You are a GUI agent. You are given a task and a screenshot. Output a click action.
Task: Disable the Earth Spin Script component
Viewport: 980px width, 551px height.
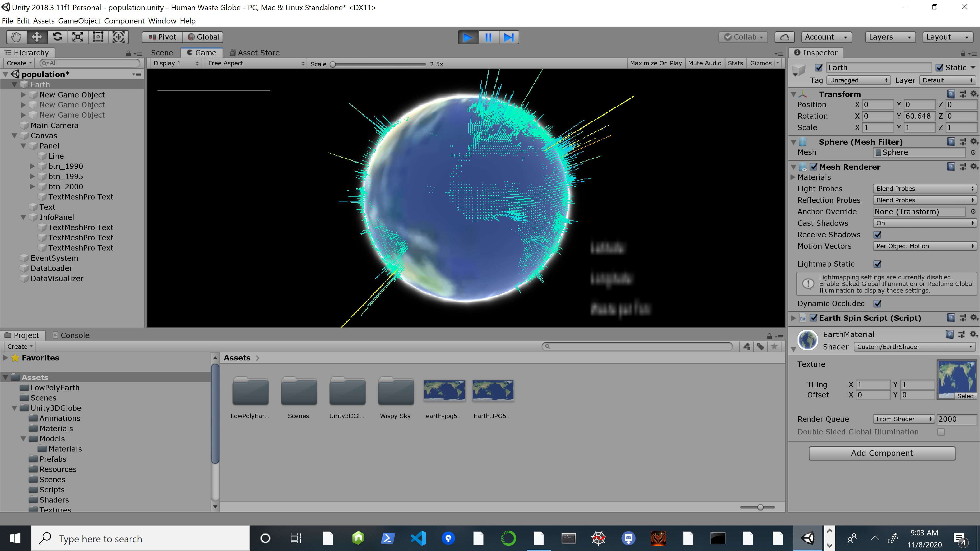[813, 318]
